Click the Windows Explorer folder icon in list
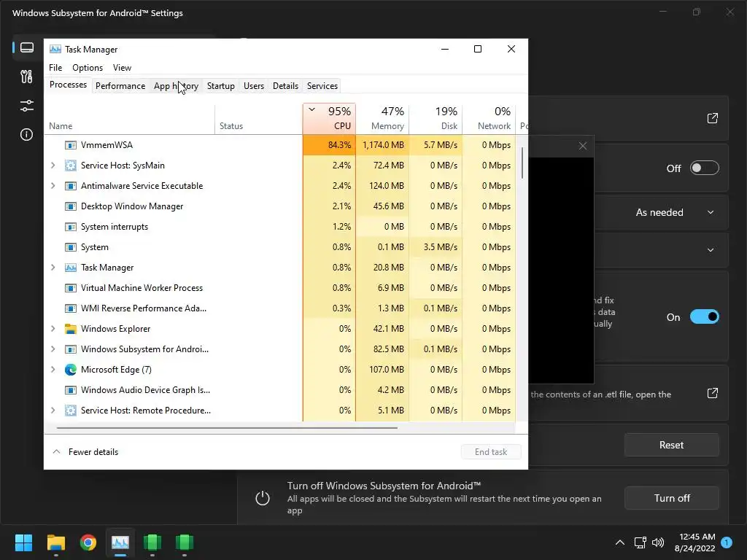 (x=71, y=329)
